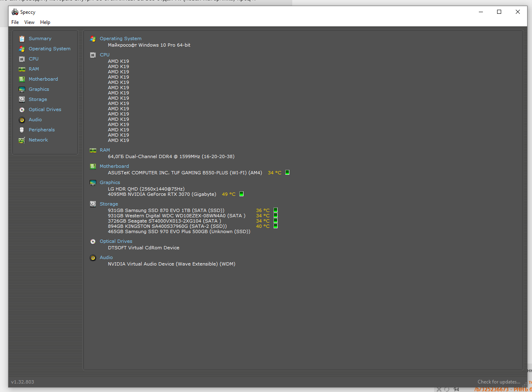Image resolution: width=532 pixels, height=392 pixels.
Task: Open the Peripherals mouse icon in sidebar
Action: pos(22,130)
